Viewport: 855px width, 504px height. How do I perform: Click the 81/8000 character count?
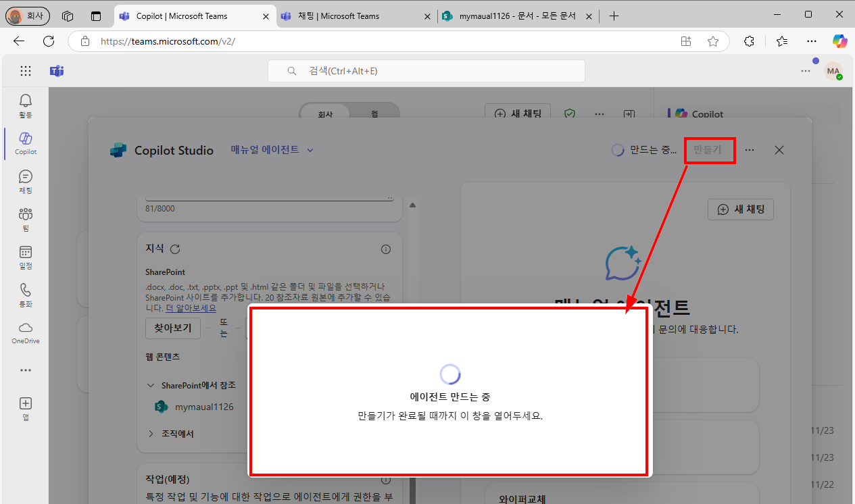[160, 209]
